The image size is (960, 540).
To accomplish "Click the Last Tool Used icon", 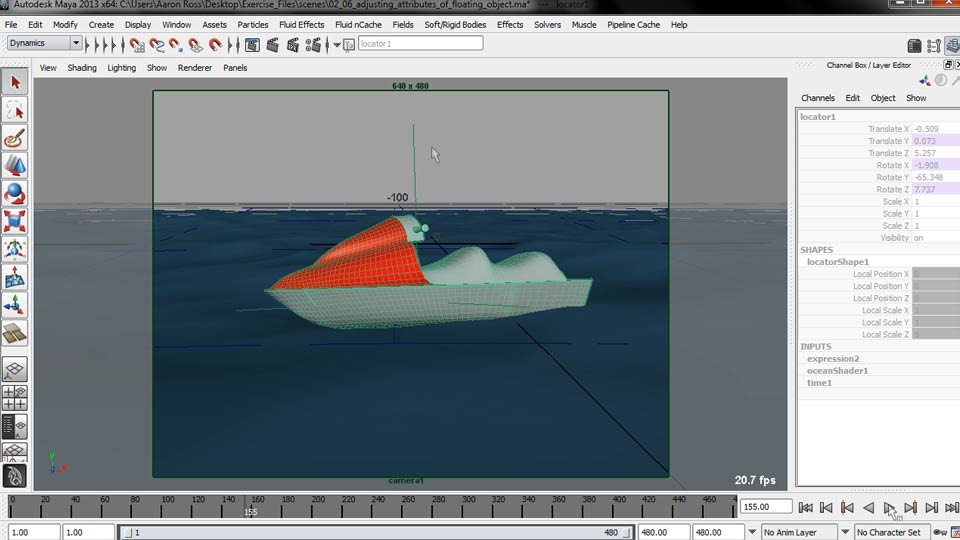I will 15,333.
